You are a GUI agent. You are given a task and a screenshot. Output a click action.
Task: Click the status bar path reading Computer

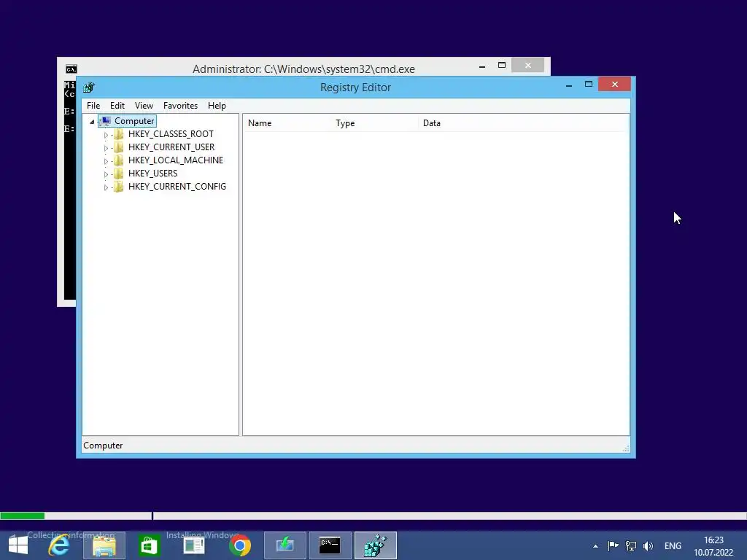pyautogui.click(x=103, y=446)
